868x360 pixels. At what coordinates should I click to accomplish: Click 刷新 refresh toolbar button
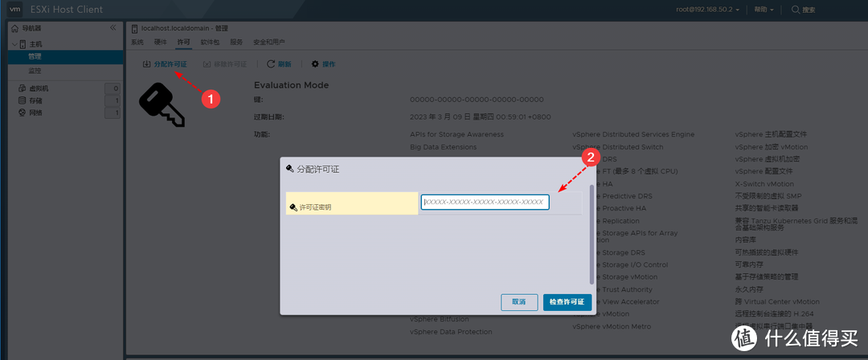pyautogui.click(x=279, y=64)
